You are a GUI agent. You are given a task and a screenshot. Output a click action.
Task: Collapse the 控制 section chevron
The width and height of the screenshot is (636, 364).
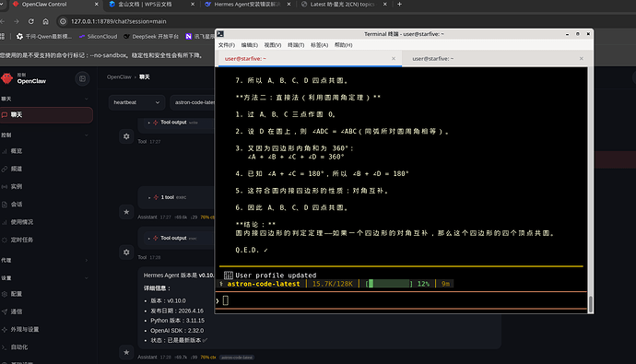(87, 135)
